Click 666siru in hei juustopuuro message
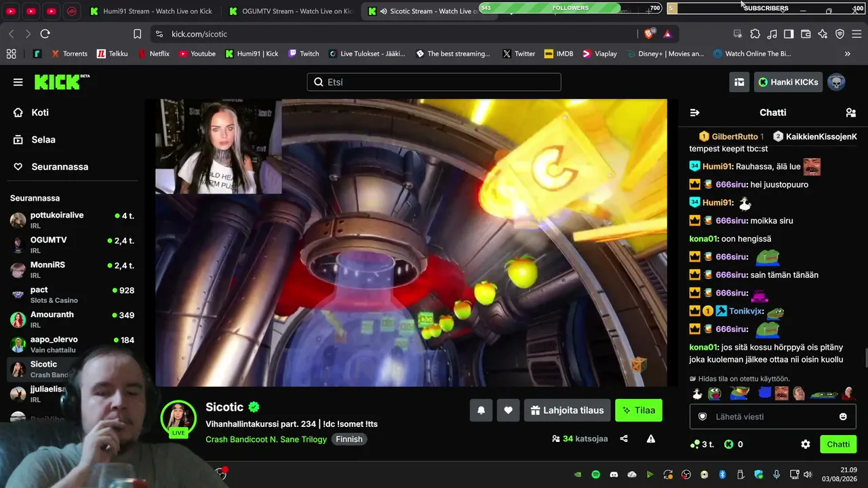Image resolution: width=868 pixels, height=488 pixels. [x=732, y=184]
